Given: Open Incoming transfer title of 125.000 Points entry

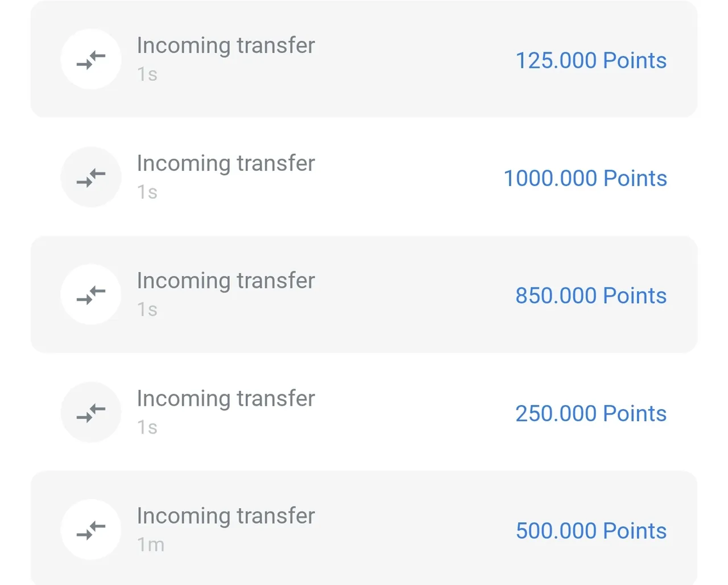Looking at the screenshot, I should click(226, 46).
